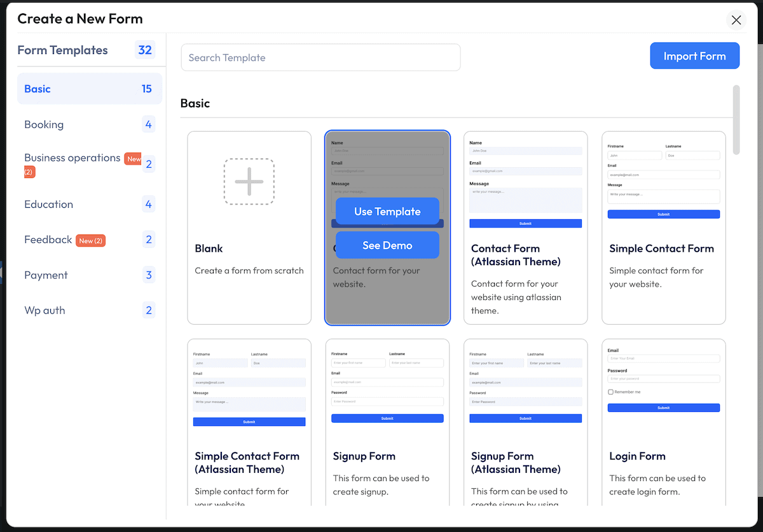Screen dimensions: 763x532
Task: Click the Form Templates heading
Action: (62, 50)
